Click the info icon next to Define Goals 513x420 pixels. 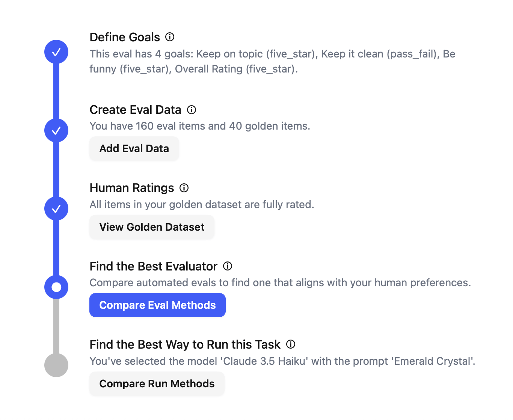click(171, 37)
